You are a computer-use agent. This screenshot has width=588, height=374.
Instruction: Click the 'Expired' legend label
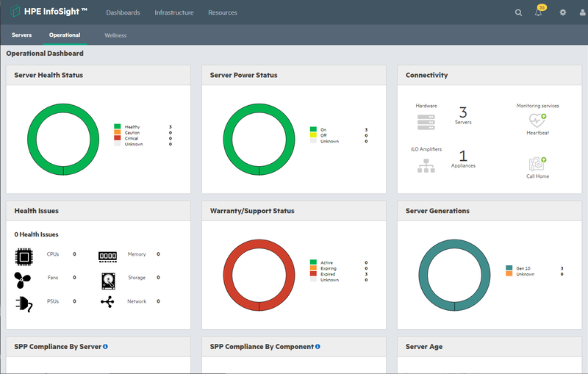pos(328,274)
